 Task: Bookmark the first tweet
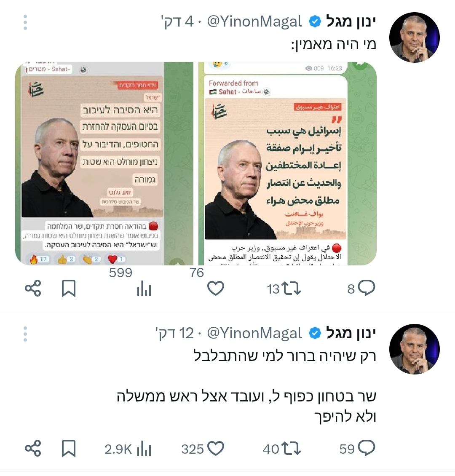pos(69,289)
